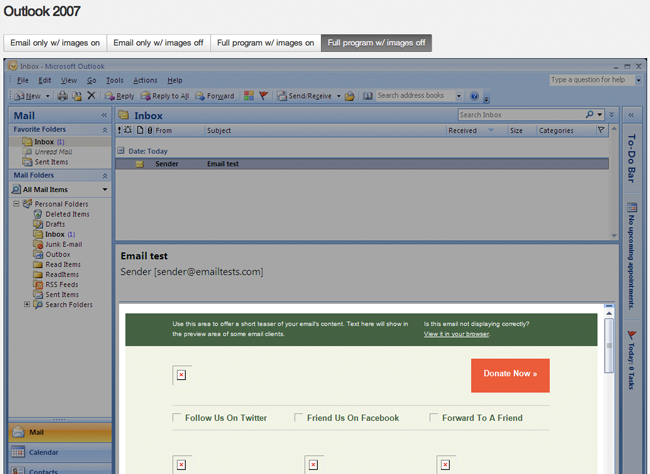Switch to Email only w/ images on tab
Screen dimensions: 650x474
click(55, 43)
